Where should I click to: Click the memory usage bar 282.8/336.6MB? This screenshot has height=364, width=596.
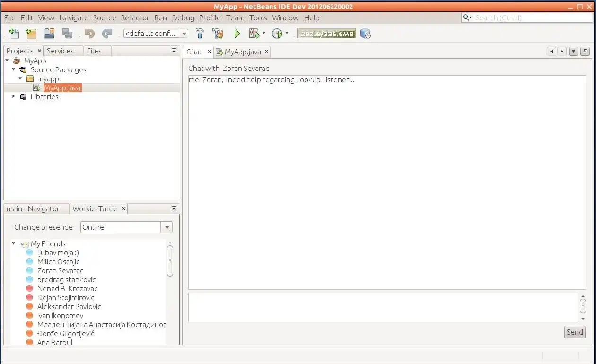coord(326,34)
